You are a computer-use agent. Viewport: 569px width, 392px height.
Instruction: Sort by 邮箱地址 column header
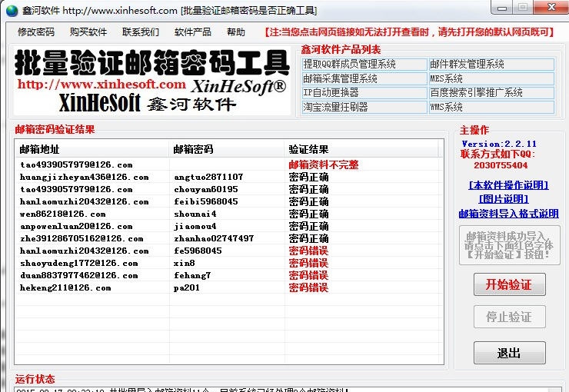92,149
